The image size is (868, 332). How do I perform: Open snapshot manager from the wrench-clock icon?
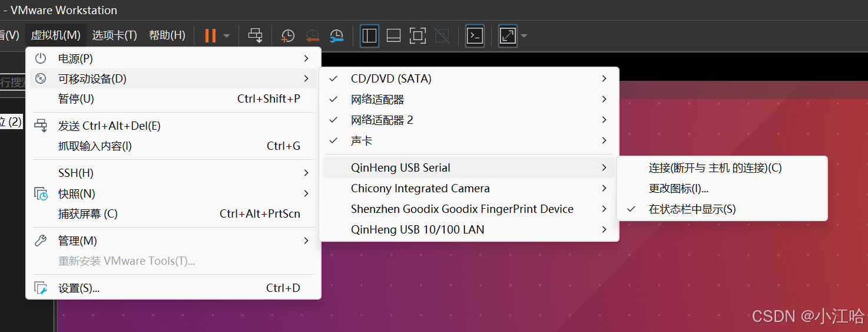336,36
